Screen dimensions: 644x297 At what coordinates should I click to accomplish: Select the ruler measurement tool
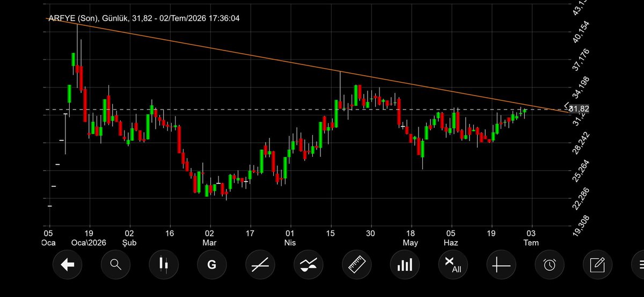click(357, 264)
